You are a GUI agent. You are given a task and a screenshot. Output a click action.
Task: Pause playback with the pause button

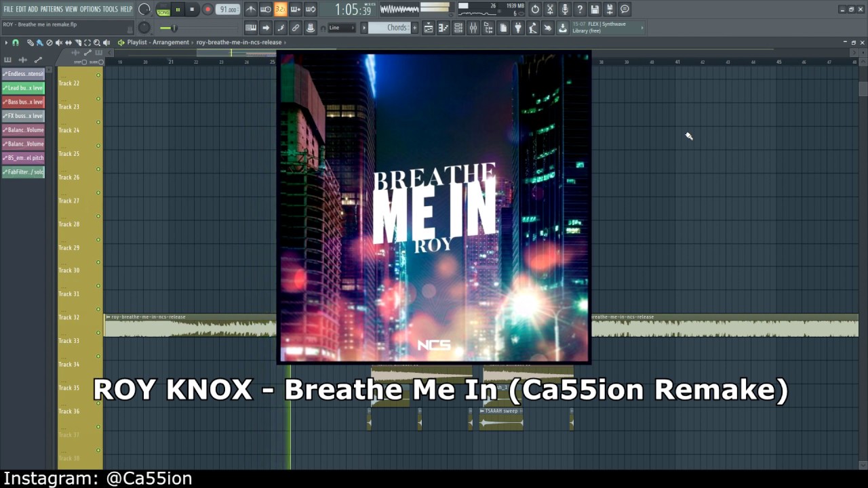tap(178, 9)
